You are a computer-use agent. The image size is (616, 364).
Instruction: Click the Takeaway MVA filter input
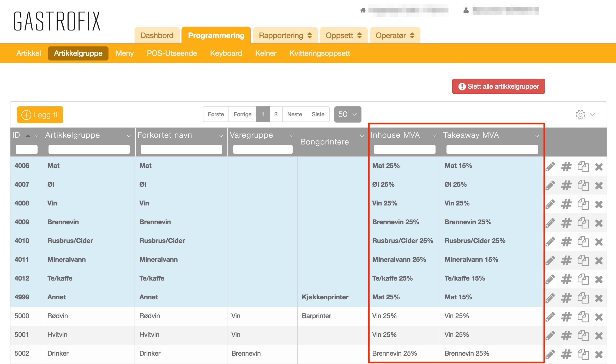492,149
